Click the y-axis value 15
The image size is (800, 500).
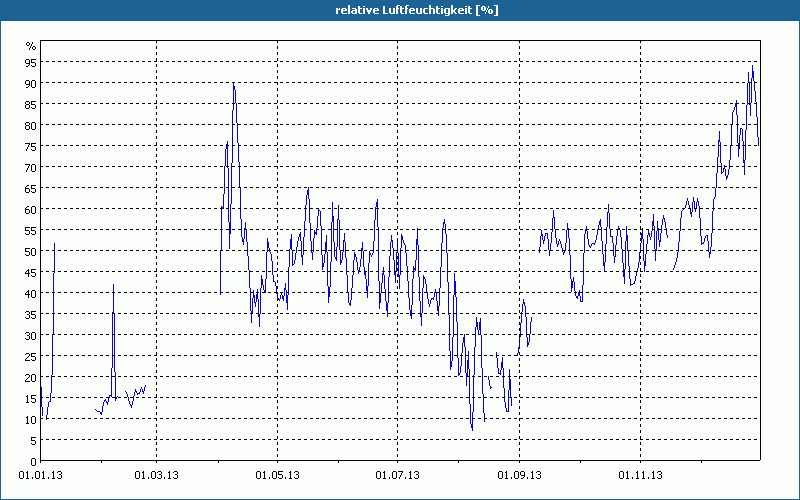[x=31, y=399]
